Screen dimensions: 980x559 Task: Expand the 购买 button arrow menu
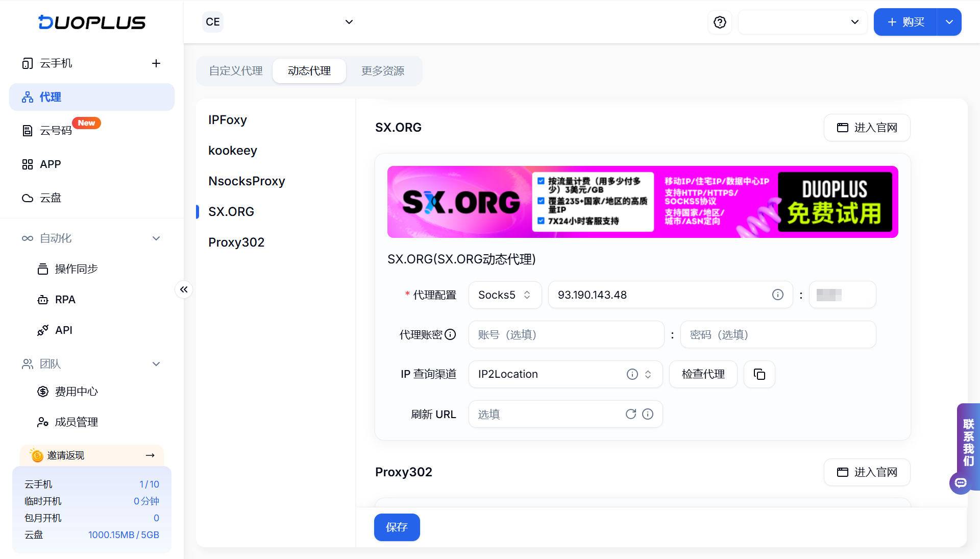pos(949,22)
